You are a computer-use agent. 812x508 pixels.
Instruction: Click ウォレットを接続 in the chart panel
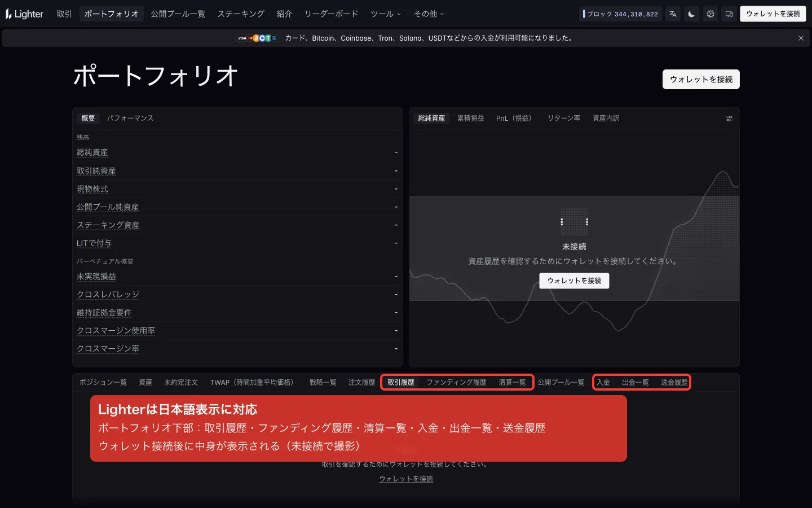(x=574, y=281)
